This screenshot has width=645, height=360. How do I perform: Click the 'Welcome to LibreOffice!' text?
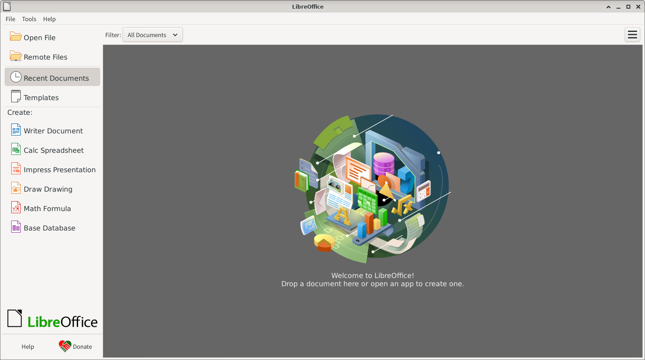373,275
